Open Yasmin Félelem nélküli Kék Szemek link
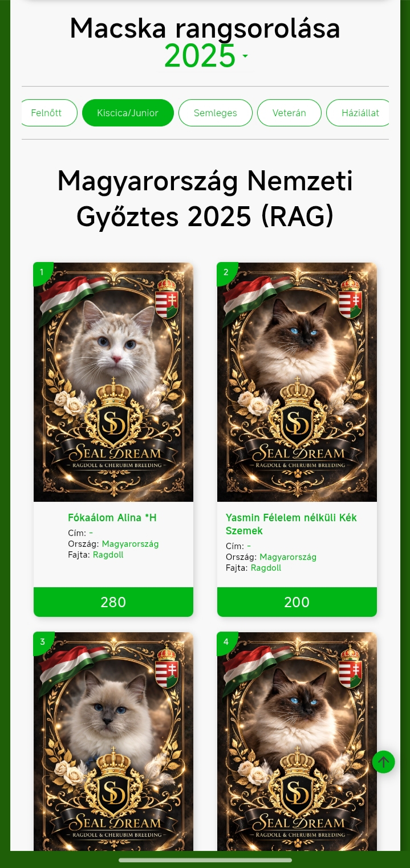The height and width of the screenshot is (868, 410). pos(291,524)
